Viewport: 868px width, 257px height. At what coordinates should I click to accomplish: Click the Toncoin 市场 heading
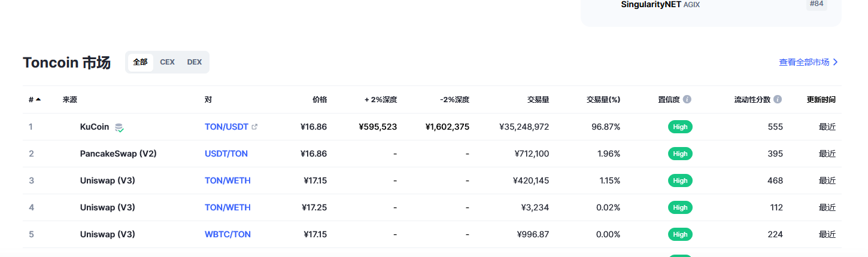coord(66,62)
